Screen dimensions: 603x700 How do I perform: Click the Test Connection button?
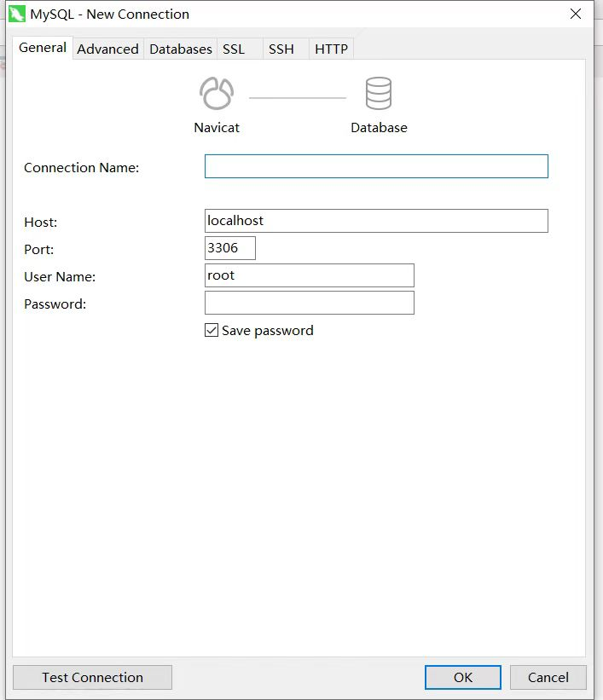(92, 677)
